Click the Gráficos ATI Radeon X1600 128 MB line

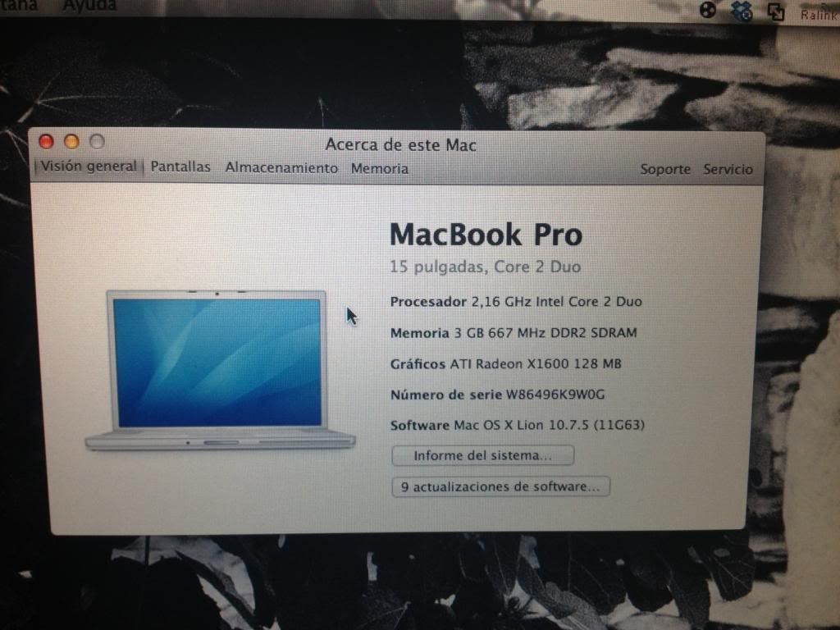tap(505, 363)
